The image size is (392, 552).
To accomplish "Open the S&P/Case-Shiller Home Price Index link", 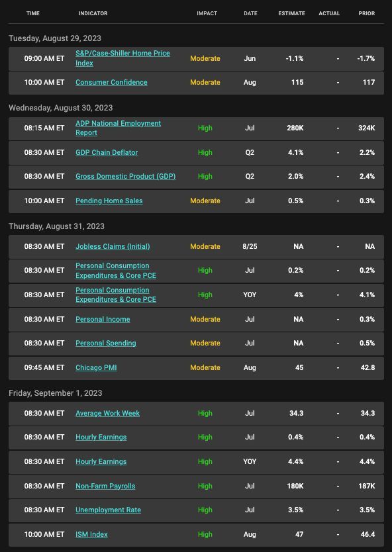I will [x=122, y=58].
